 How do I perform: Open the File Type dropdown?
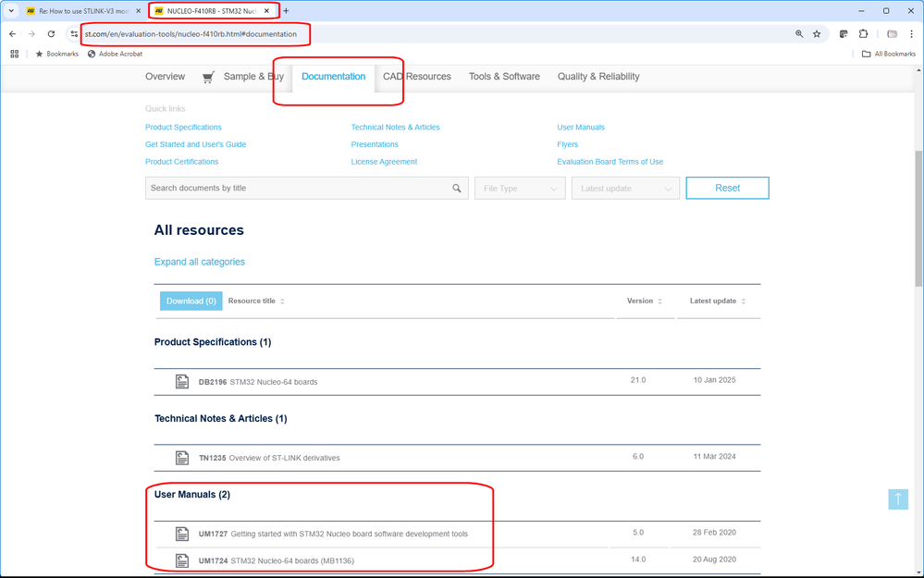pos(520,188)
